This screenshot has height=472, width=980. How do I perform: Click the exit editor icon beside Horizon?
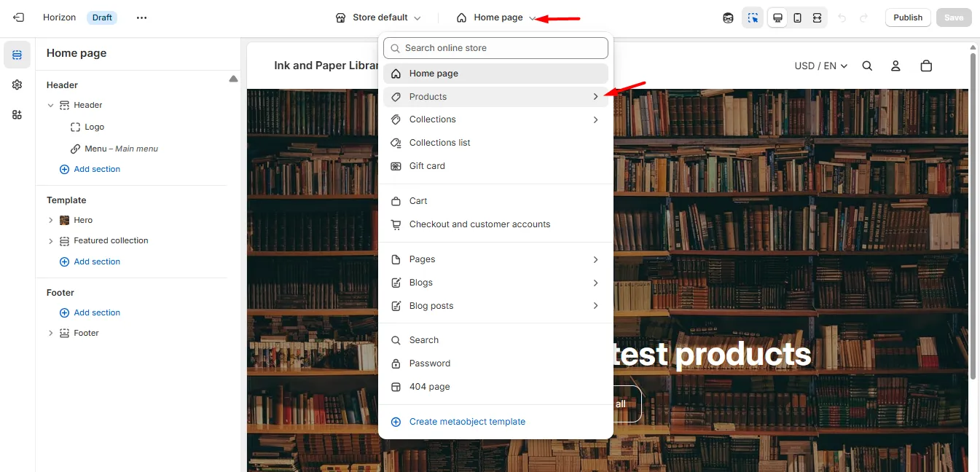click(18, 17)
